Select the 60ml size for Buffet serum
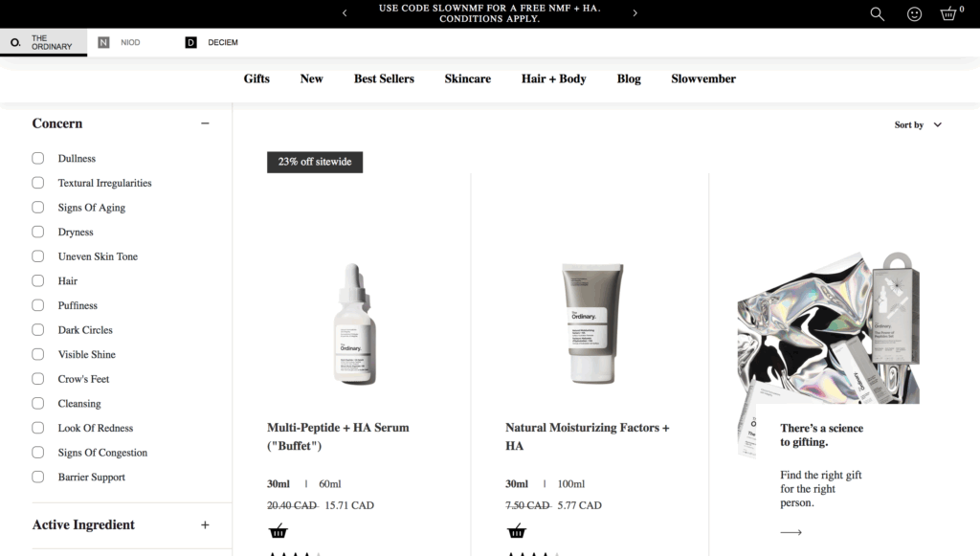The image size is (980, 556). (330, 484)
